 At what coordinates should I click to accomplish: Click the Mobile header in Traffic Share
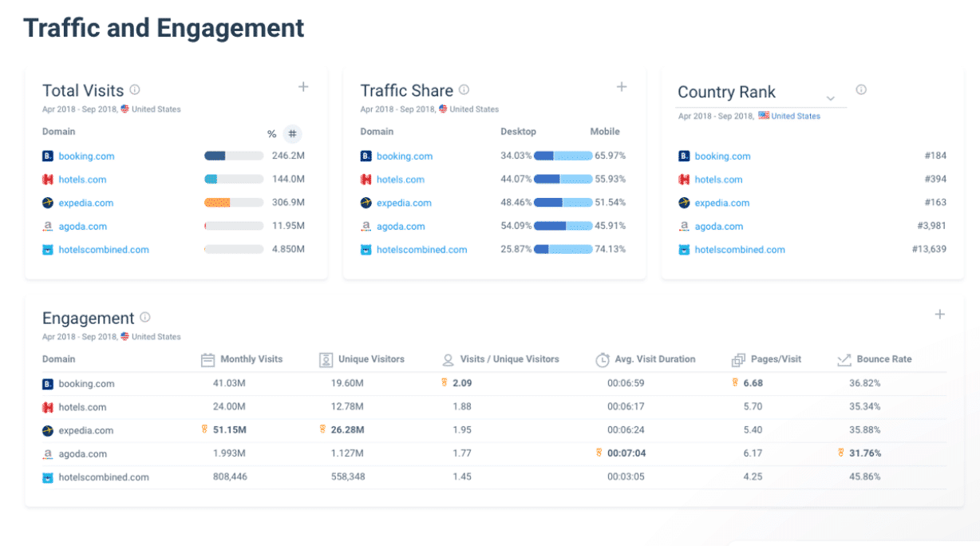point(605,132)
